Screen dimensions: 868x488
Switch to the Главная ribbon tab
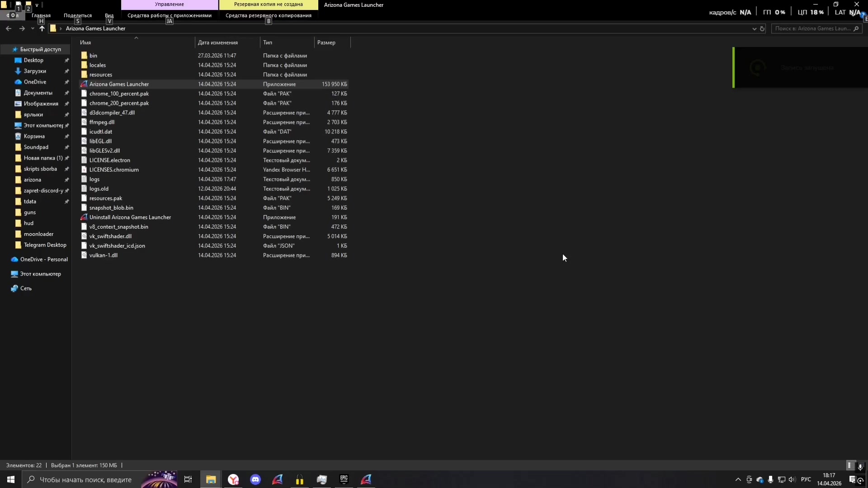41,15
